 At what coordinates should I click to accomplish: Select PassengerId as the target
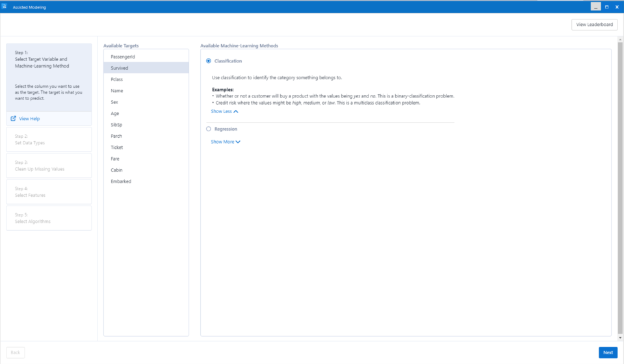[146, 57]
